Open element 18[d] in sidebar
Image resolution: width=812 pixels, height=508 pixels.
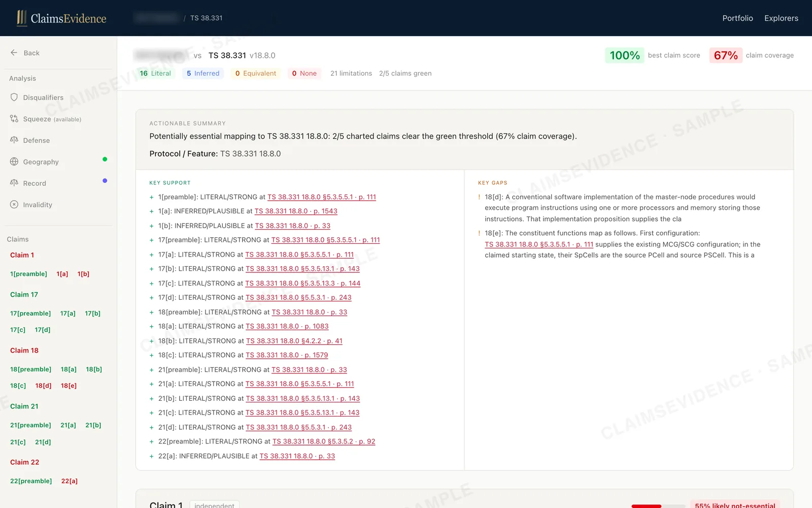(x=43, y=386)
